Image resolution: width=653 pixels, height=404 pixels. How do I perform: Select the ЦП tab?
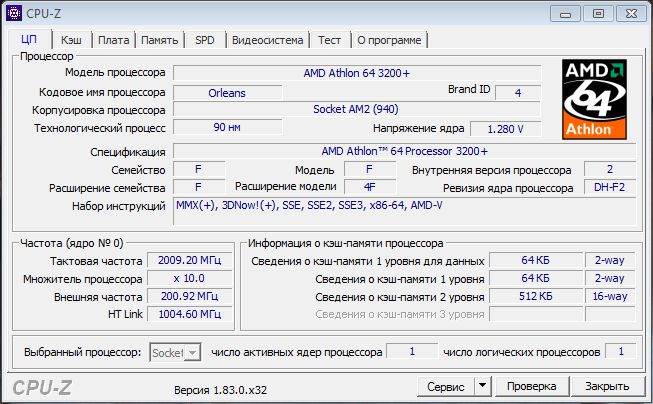click(x=29, y=40)
